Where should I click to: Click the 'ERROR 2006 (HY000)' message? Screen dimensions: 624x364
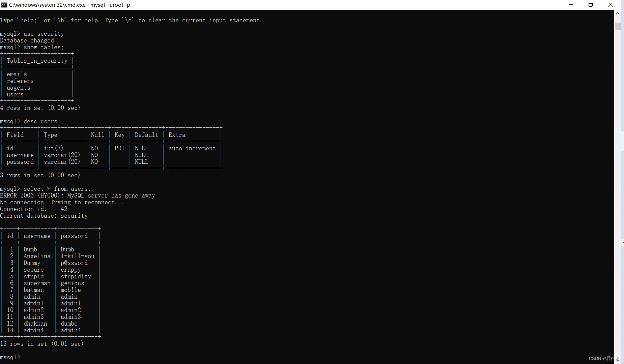(x=78, y=195)
